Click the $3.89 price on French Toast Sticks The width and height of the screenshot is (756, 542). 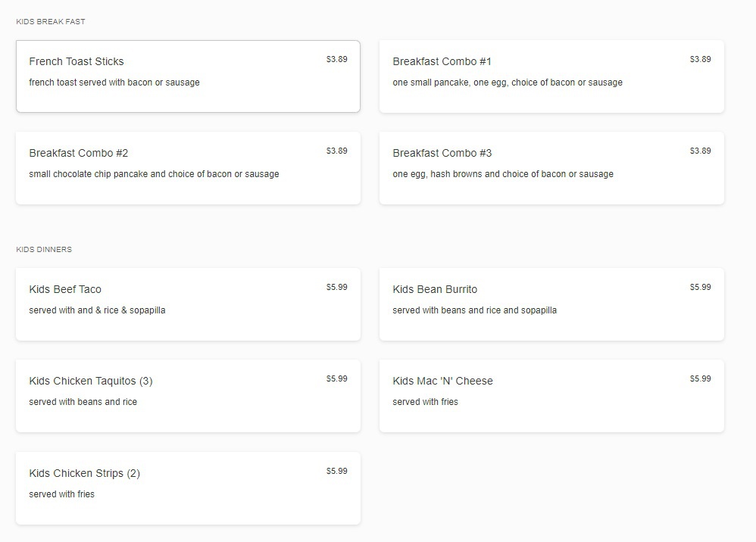tap(336, 59)
